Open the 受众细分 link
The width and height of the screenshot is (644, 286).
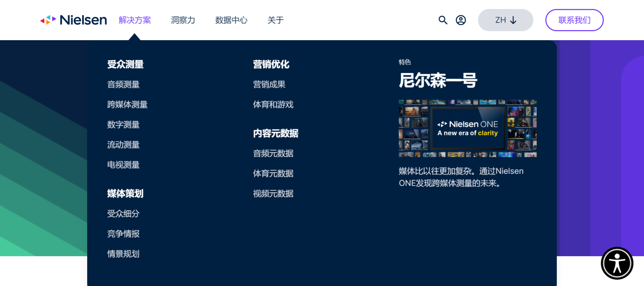tap(123, 214)
